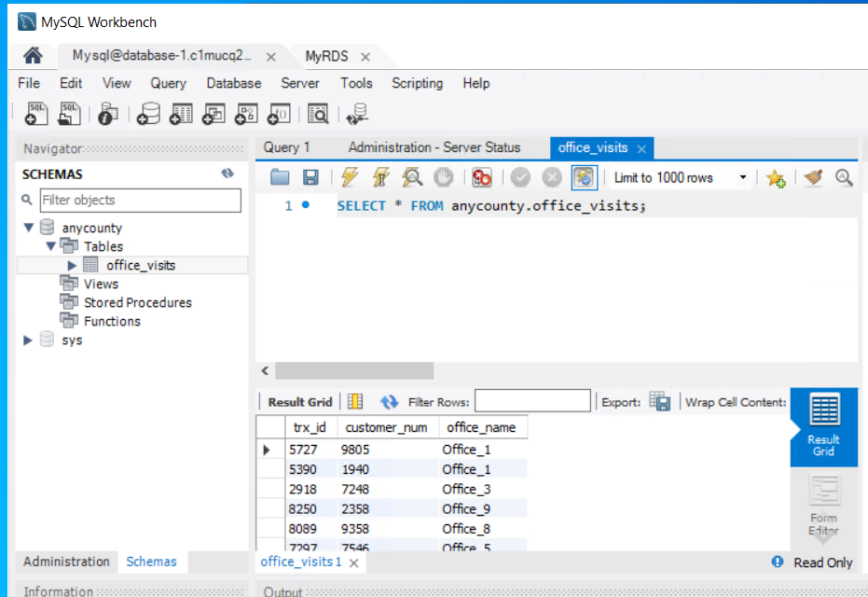This screenshot has width=868, height=597.
Task: Reconnect to DBMS toolbar icon
Action: [357, 114]
